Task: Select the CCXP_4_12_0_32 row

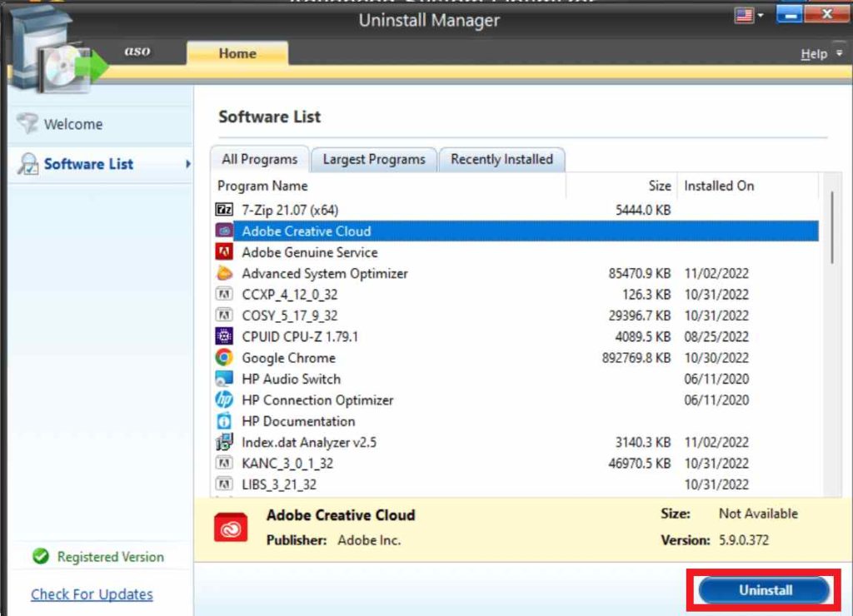Action: click(x=516, y=294)
